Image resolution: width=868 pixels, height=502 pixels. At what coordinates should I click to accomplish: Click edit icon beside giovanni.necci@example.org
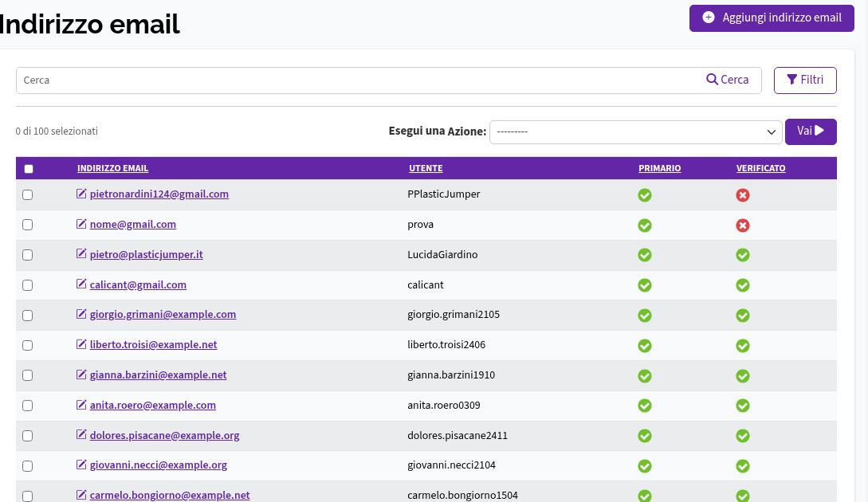(81, 465)
